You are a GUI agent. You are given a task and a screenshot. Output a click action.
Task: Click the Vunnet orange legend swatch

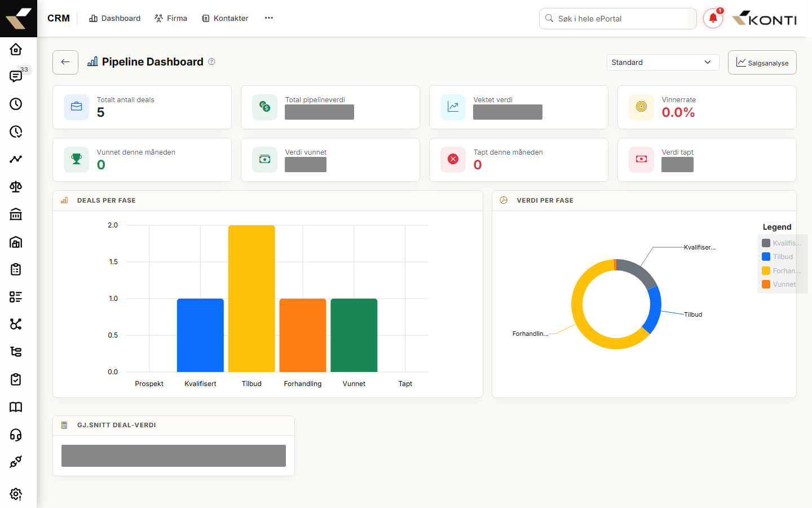point(766,284)
